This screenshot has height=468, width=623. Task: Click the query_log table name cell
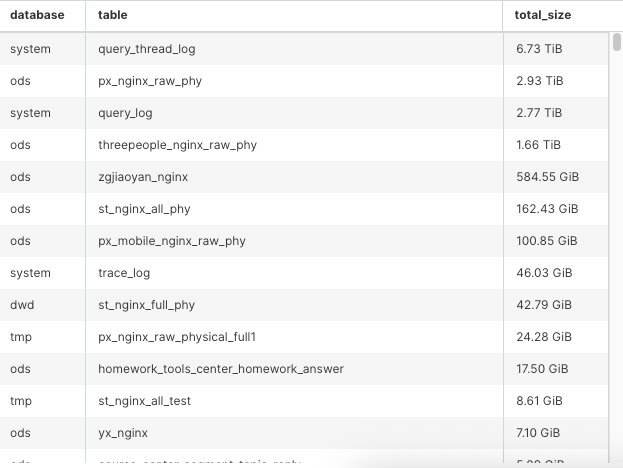click(126, 113)
